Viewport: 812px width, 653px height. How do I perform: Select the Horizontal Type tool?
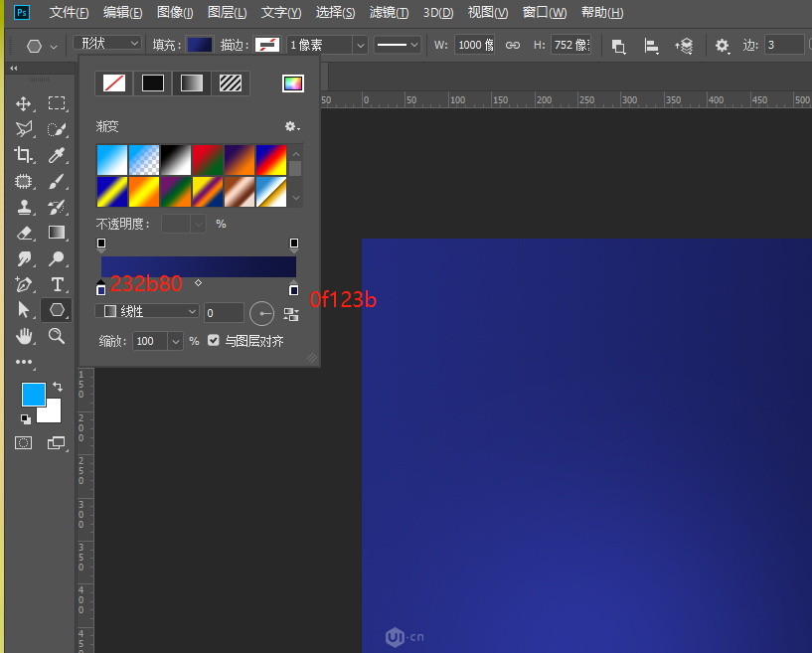coord(57,284)
